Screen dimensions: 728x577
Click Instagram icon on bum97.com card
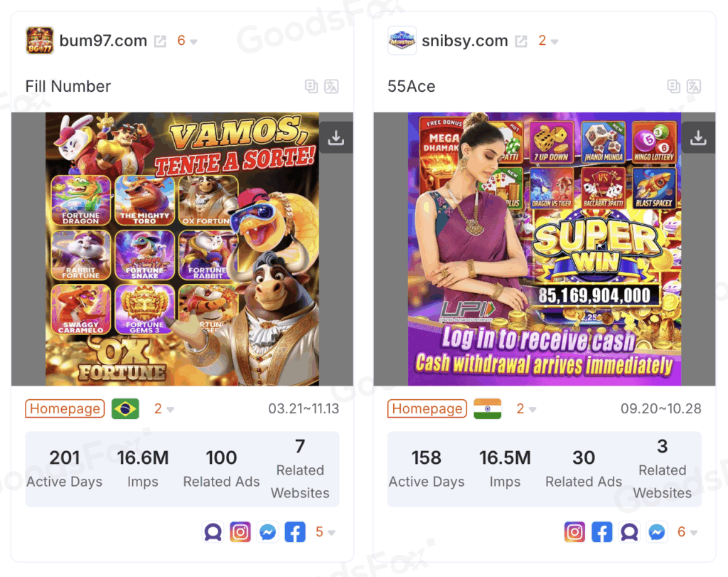pyautogui.click(x=240, y=532)
